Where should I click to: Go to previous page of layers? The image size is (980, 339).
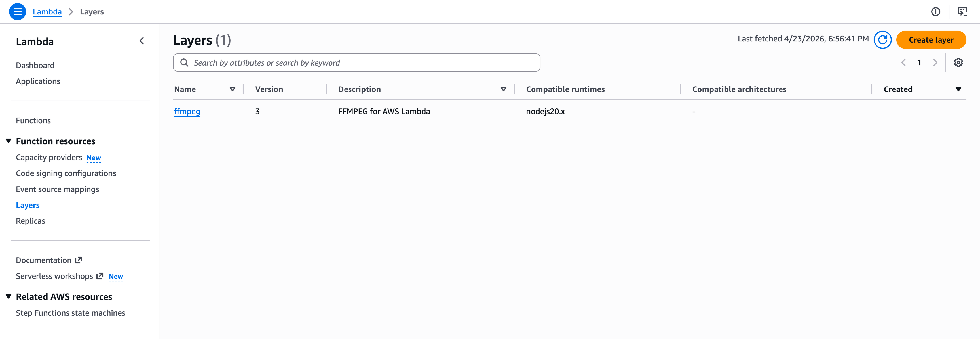click(x=903, y=62)
